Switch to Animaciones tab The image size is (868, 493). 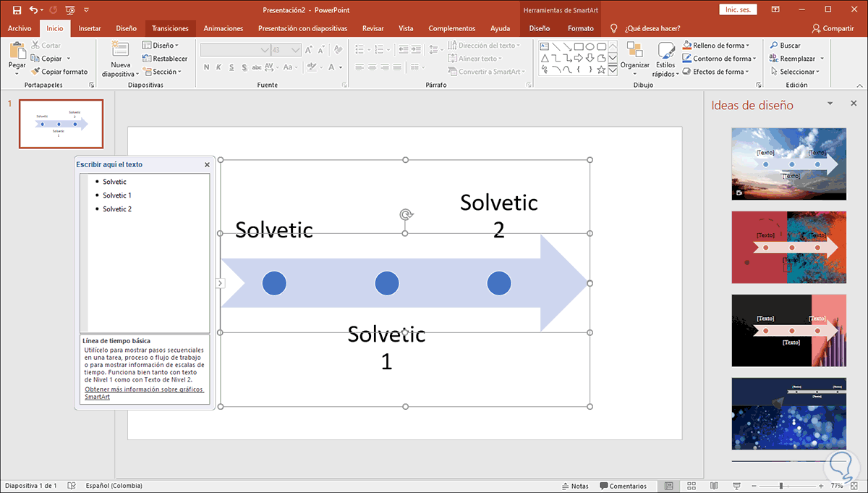(224, 28)
